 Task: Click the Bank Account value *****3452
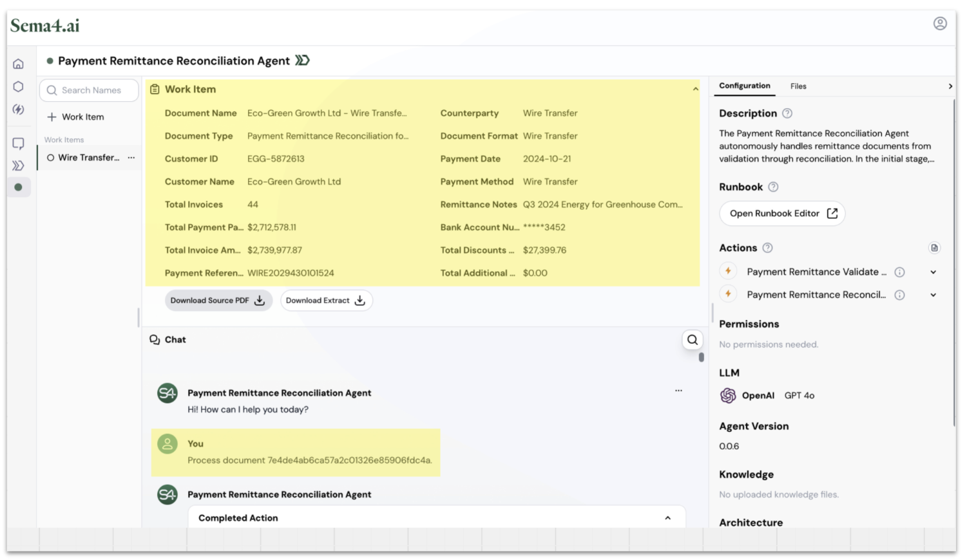544,228
